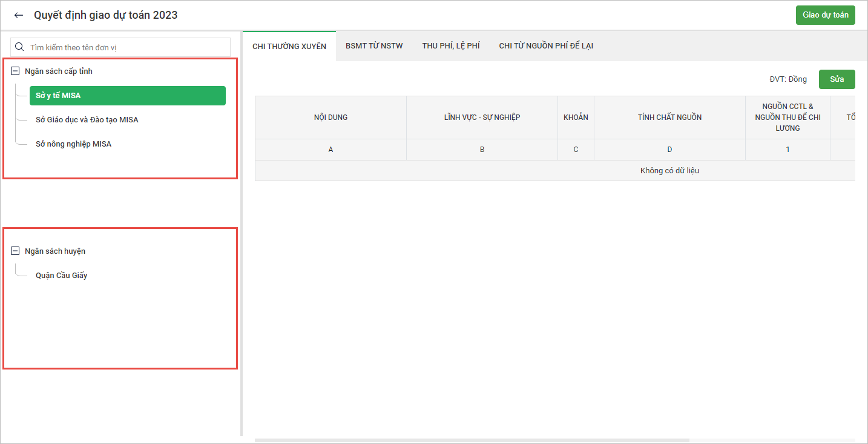Click the Tính chất nguồn column header

tap(669, 118)
